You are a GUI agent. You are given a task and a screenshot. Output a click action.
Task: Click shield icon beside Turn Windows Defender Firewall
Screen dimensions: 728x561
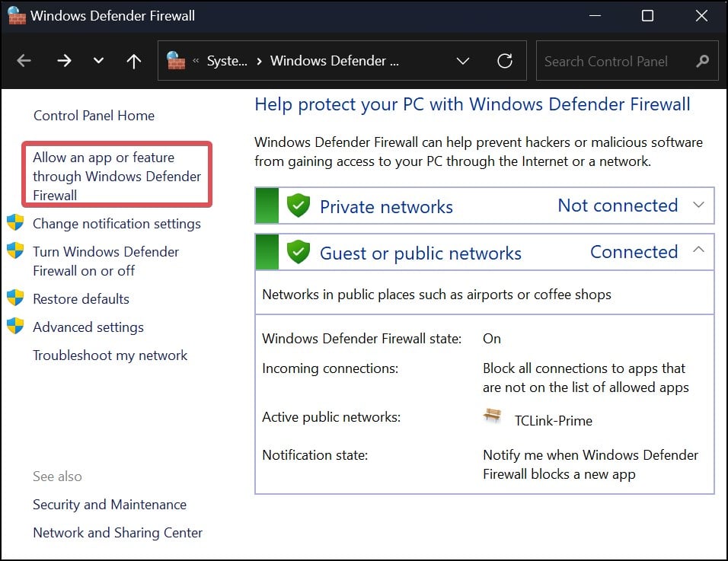coord(15,250)
